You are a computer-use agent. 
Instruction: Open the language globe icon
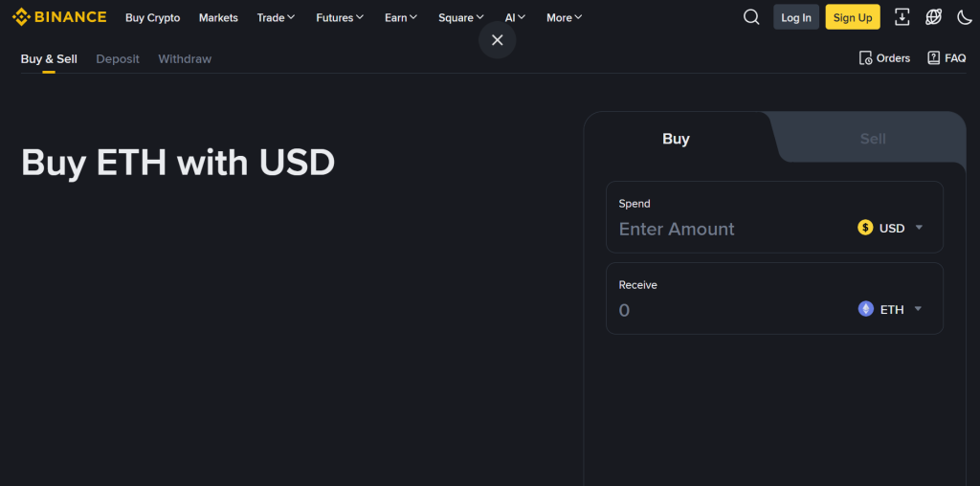[934, 17]
